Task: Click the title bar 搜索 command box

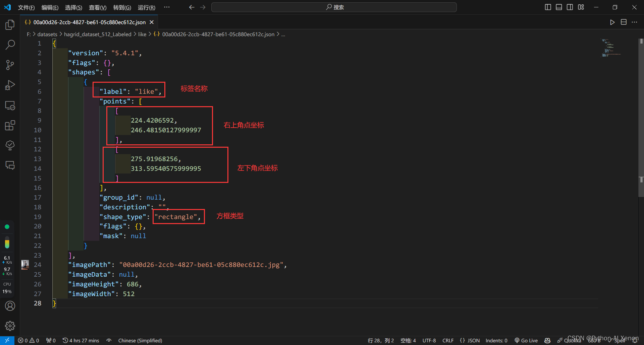Action: point(334,7)
